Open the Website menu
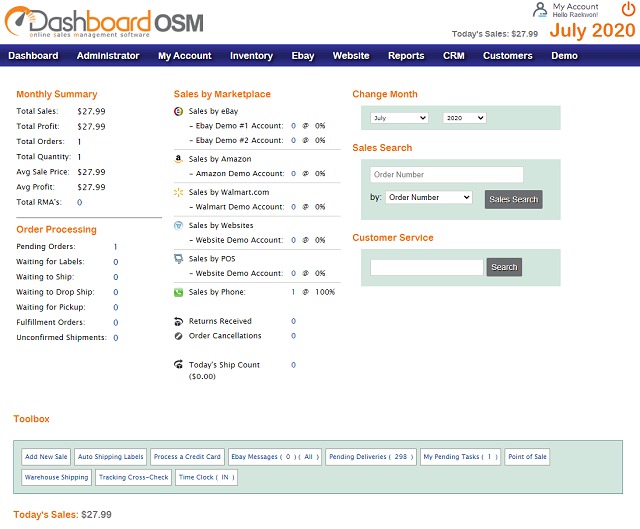 [351, 56]
